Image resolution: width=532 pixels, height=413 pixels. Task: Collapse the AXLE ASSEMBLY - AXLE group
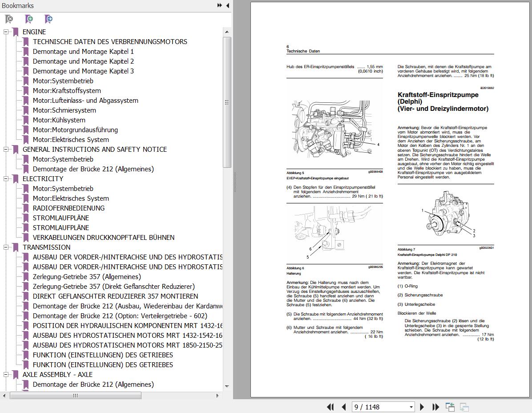click(6, 375)
